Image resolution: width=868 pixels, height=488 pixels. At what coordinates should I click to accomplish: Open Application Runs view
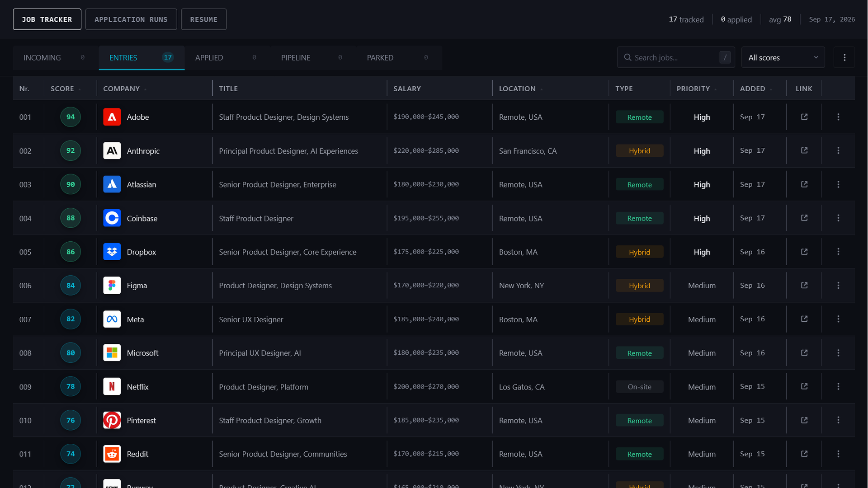[x=131, y=19]
